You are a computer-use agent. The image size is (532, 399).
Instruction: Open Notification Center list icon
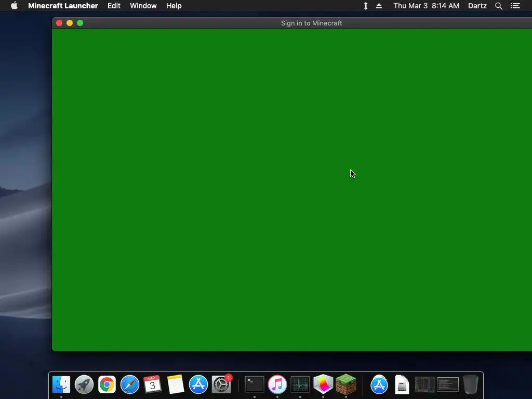tap(515, 6)
